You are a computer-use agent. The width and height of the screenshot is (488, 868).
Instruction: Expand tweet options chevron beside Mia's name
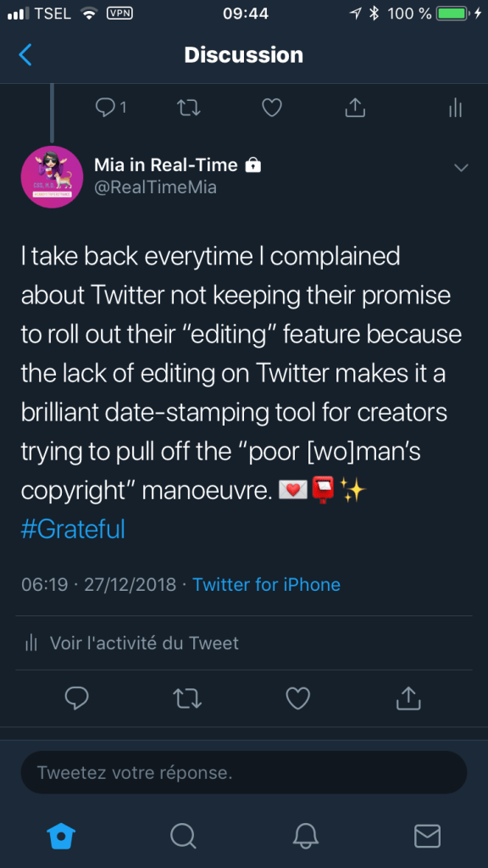(x=461, y=167)
